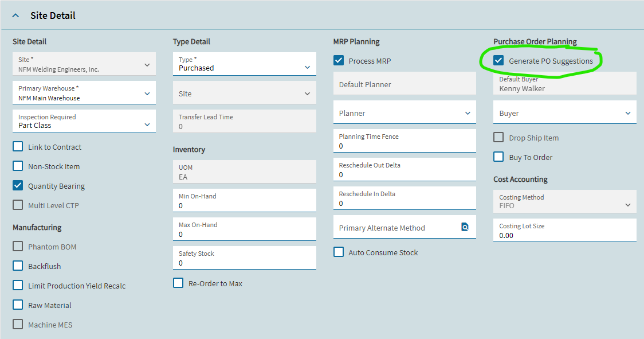Viewport: 644px width, 339px height.
Task: Click the Planning Time Fence field
Action: pyautogui.click(x=405, y=141)
